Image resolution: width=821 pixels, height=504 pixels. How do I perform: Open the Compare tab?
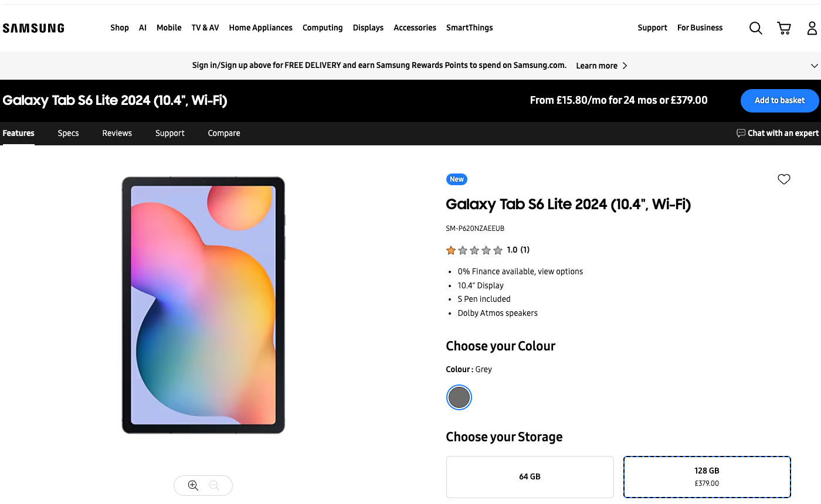224,133
